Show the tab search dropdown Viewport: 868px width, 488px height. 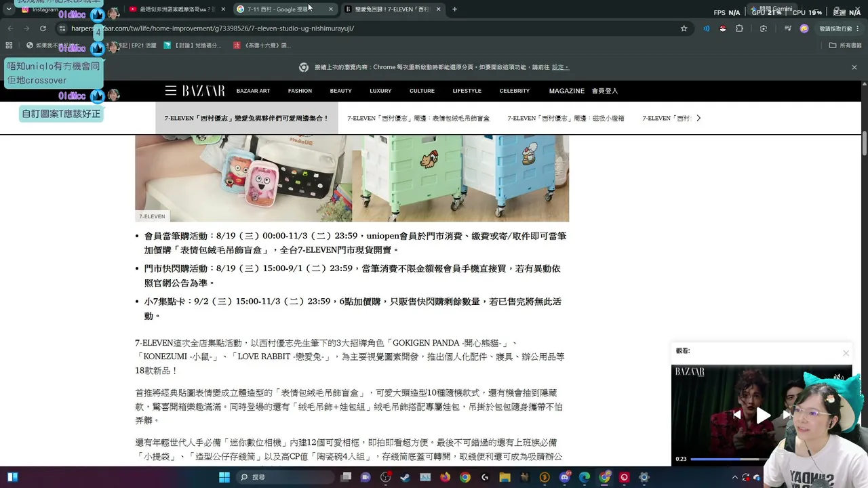tap(8, 9)
